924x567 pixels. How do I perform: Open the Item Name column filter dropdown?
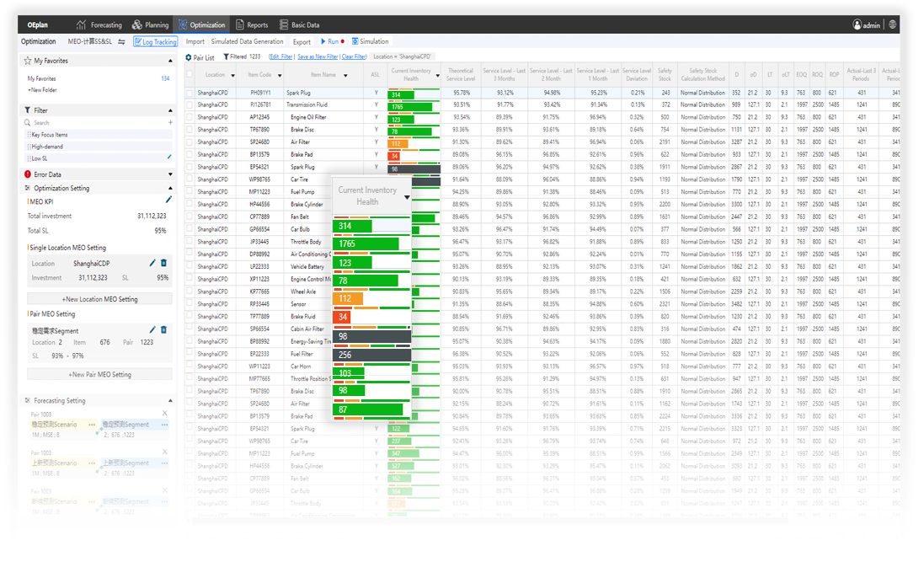(x=345, y=76)
